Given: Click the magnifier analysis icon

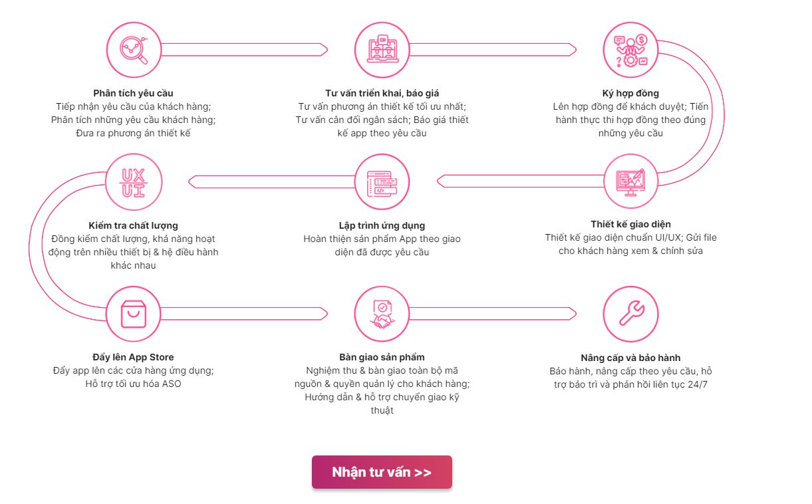Looking at the screenshot, I should click(134, 50).
